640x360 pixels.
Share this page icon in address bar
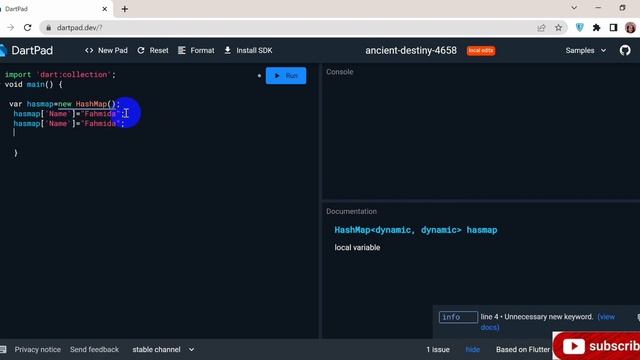coord(541,28)
